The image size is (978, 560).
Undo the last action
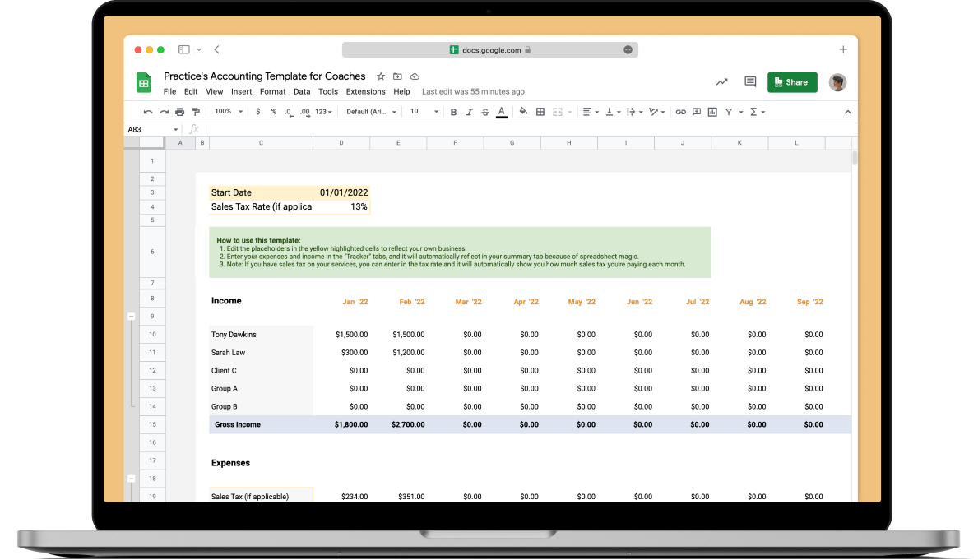148,113
